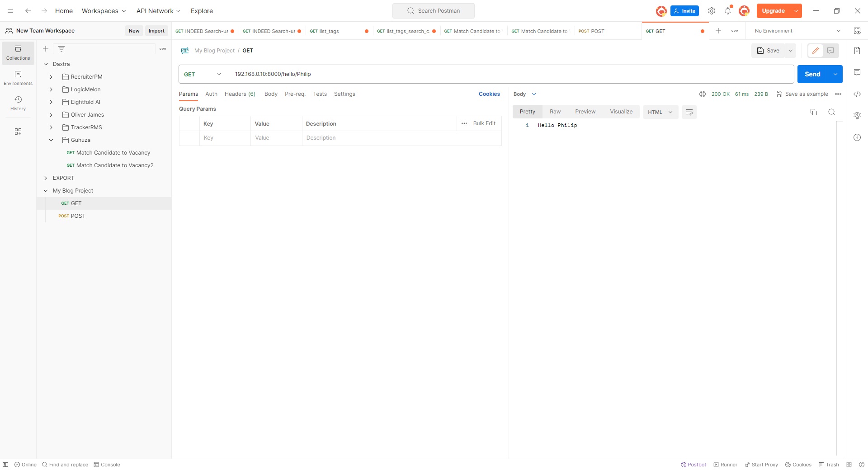Toggle the sidebar from status bar
Viewport: 868px width, 470px height.
click(5, 465)
